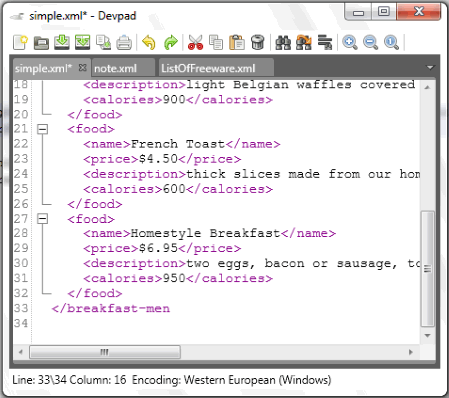This screenshot has height=398, width=449.
Task: Redo with the green arrow icon
Action: (171, 43)
